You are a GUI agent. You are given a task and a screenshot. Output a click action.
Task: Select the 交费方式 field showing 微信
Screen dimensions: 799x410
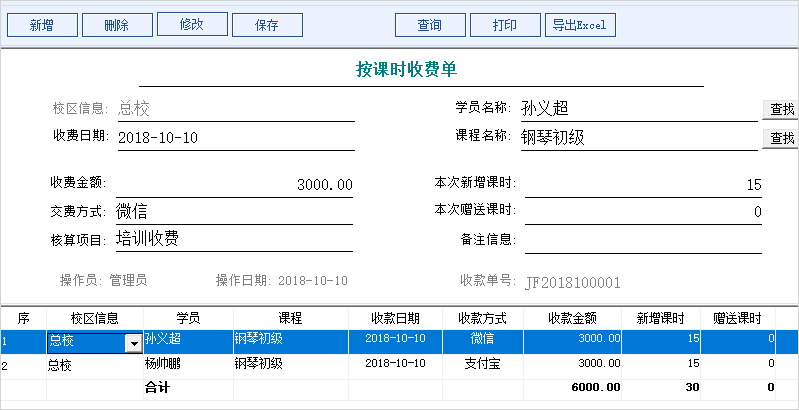[235, 212]
